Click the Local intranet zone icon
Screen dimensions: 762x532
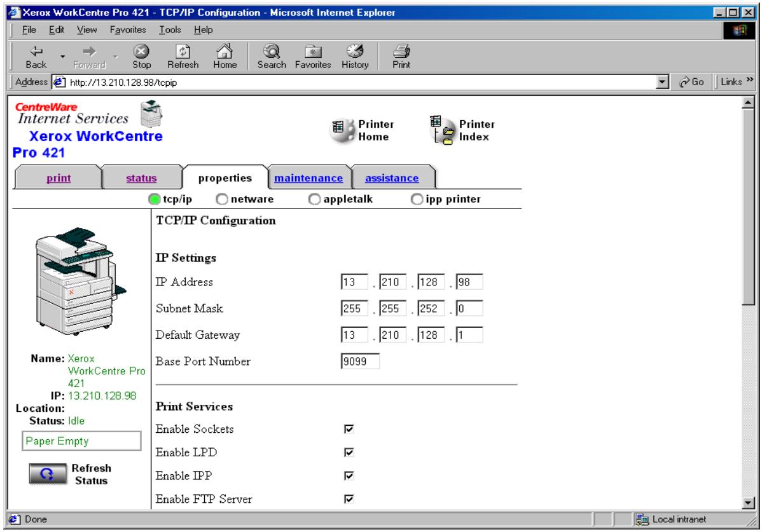[642, 519]
